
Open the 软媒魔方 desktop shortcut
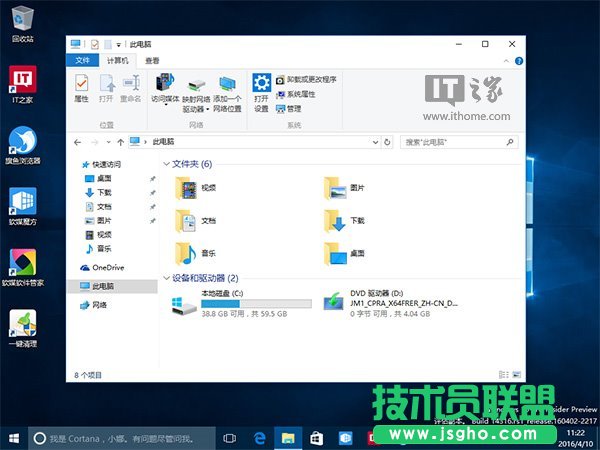point(23,207)
